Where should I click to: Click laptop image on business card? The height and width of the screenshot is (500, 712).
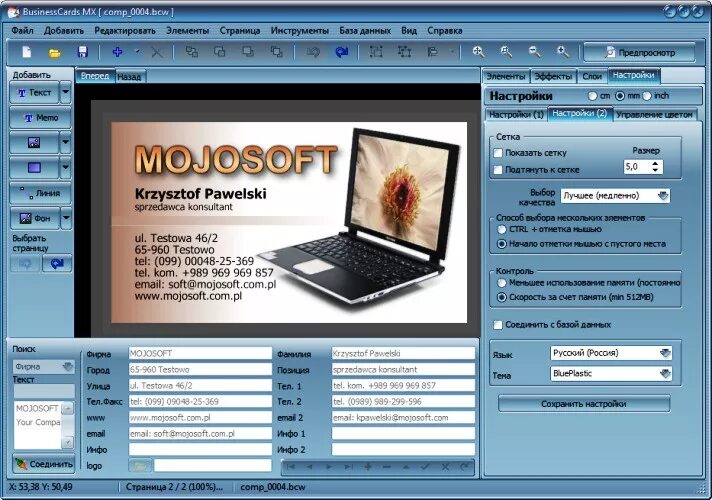360,219
